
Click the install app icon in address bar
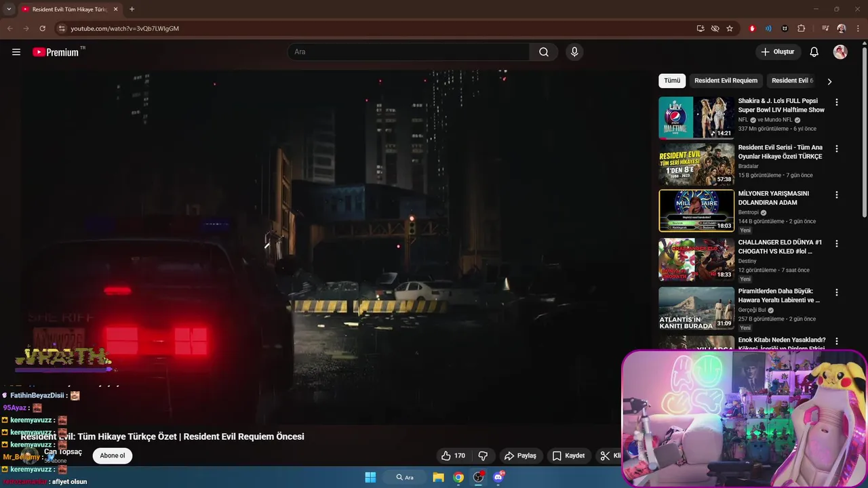(x=701, y=28)
